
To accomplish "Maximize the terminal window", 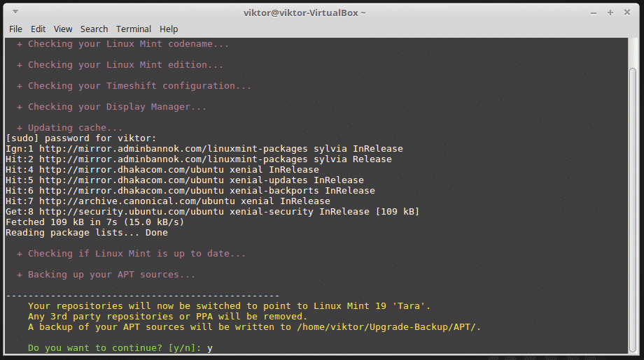I will coord(610,13).
